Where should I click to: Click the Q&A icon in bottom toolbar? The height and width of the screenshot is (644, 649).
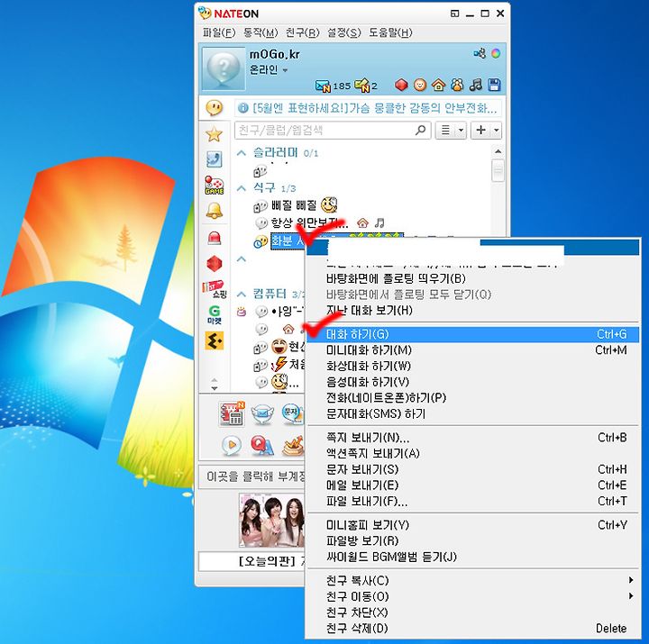click(262, 446)
